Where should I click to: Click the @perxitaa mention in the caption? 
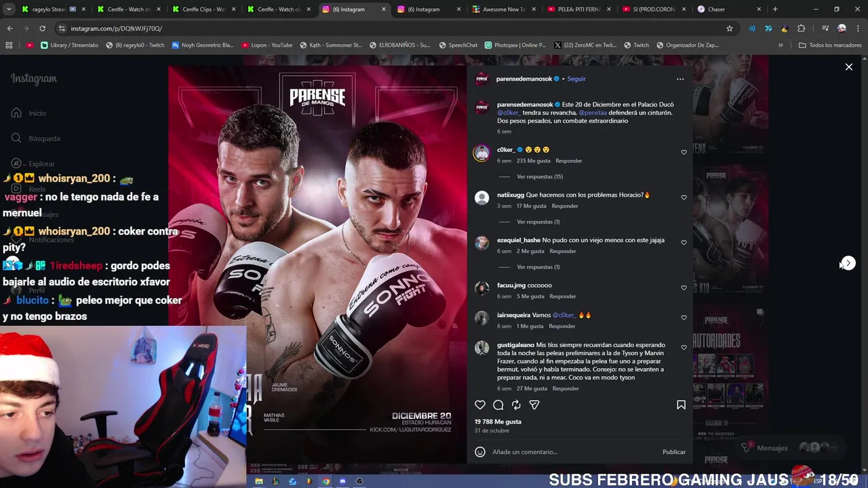[x=592, y=113]
